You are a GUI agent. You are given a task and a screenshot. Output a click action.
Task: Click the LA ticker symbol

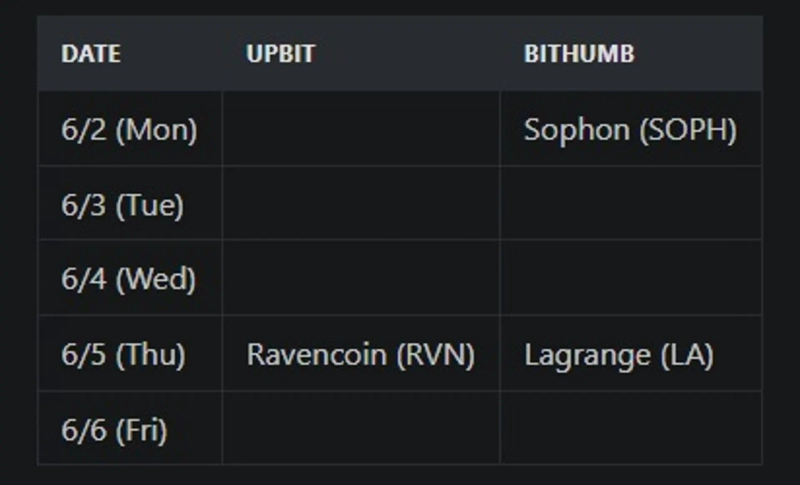pyautogui.click(x=687, y=355)
